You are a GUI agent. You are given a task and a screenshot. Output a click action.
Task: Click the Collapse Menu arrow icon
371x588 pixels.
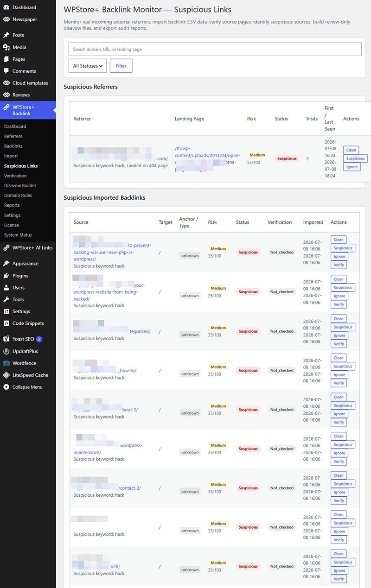pyautogui.click(x=6, y=387)
